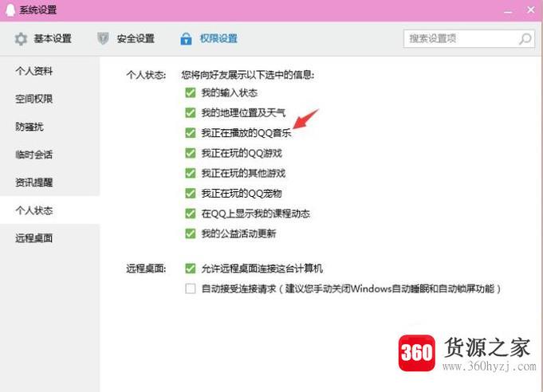Click the gear icon for basic settings
The width and height of the screenshot is (543, 392).
point(21,39)
